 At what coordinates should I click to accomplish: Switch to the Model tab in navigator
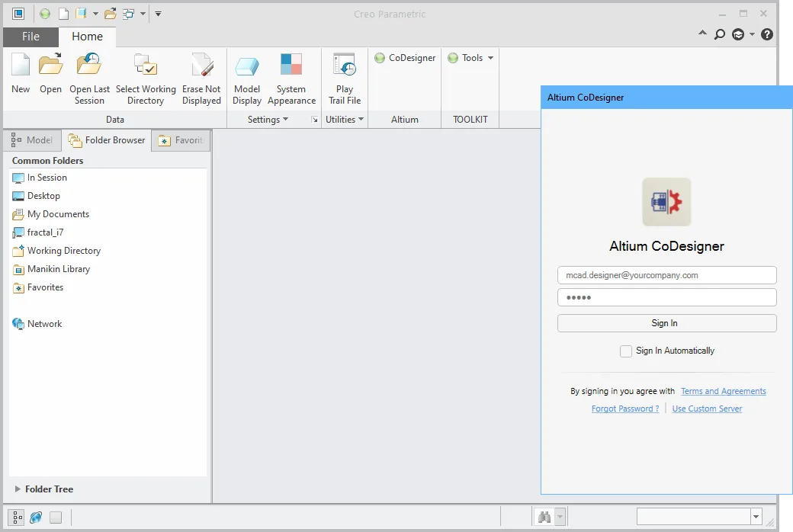pyautogui.click(x=32, y=140)
